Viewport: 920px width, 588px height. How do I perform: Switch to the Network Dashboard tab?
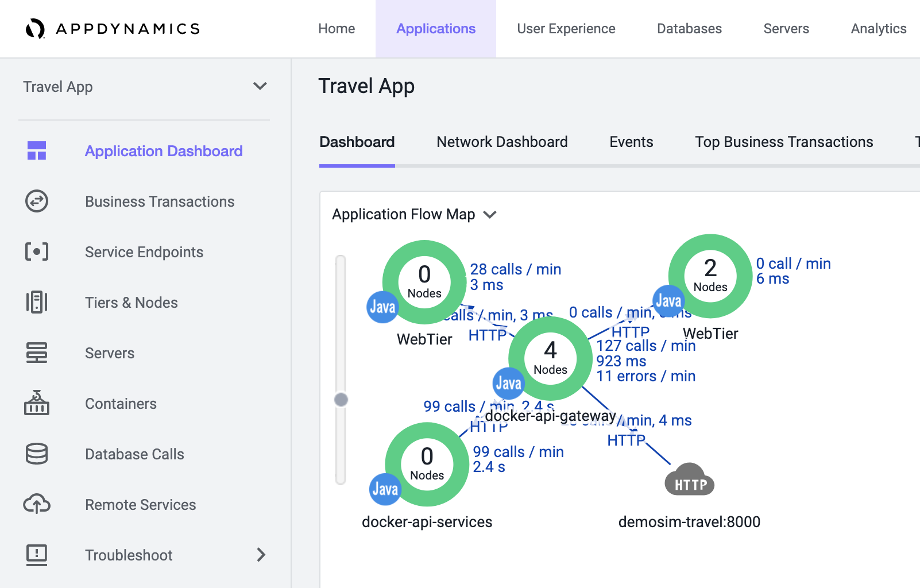click(x=502, y=142)
